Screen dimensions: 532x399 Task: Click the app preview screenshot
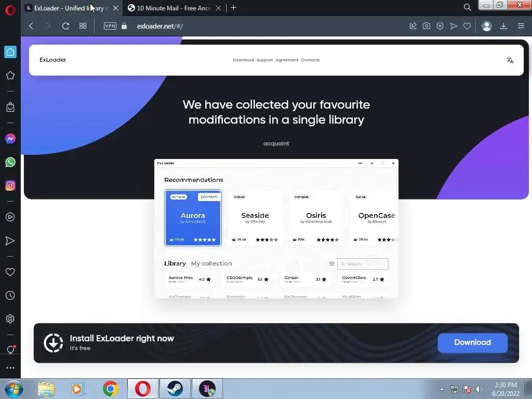(x=276, y=229)
